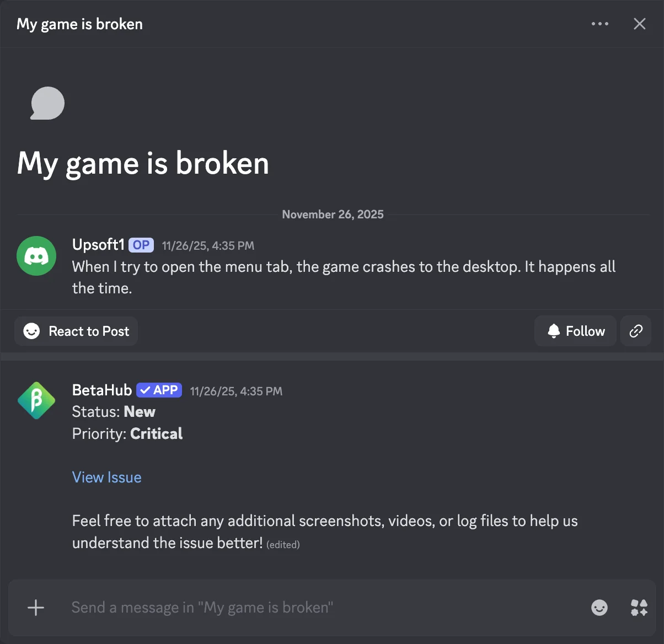The height and width of the screenshot is (644, 664).
Task: Click the (edited) label on BetaHub's message
Action: [x=283, y=544]
